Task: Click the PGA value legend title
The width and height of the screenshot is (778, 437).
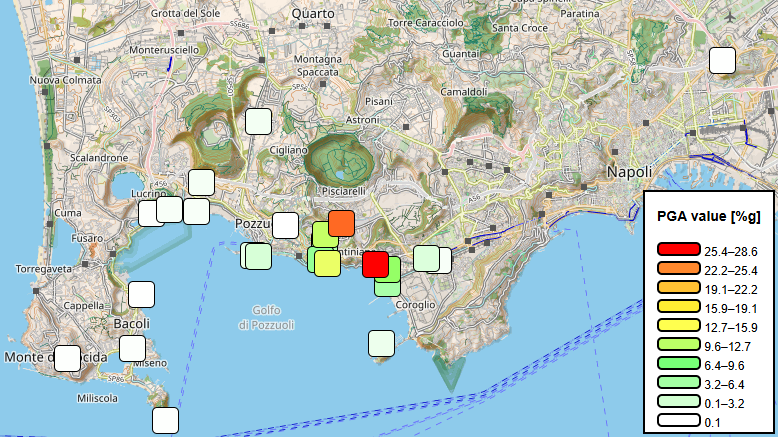Action: pyautogui.click(x=709, y=216)
